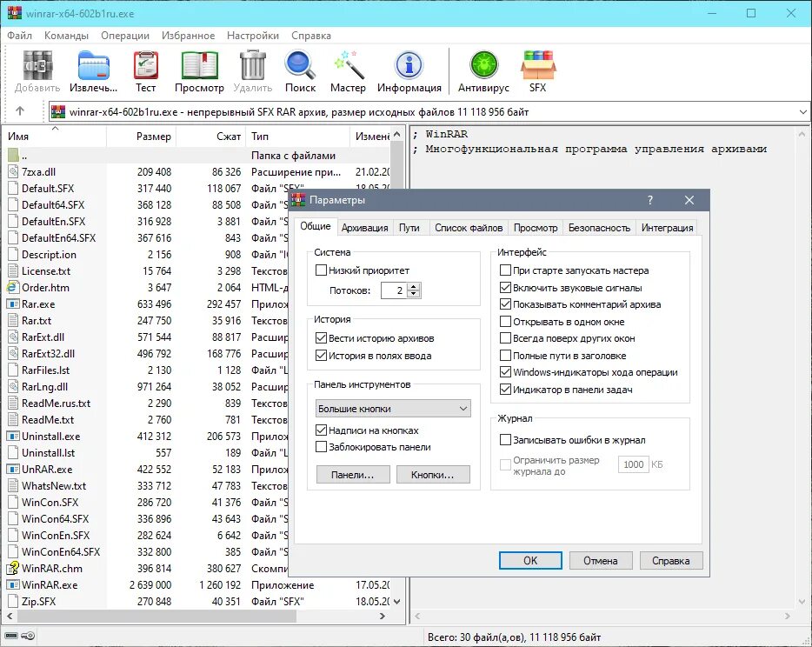Click the RarLng.dll file icon
This screenshot has height=647, width=812.
(x=13, y=386)
